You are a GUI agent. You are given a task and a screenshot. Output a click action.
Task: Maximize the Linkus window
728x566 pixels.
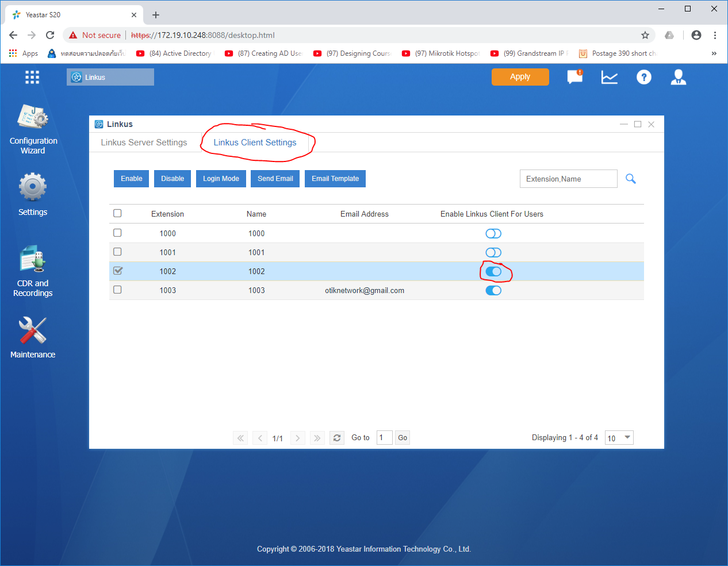tap(638, 124)
